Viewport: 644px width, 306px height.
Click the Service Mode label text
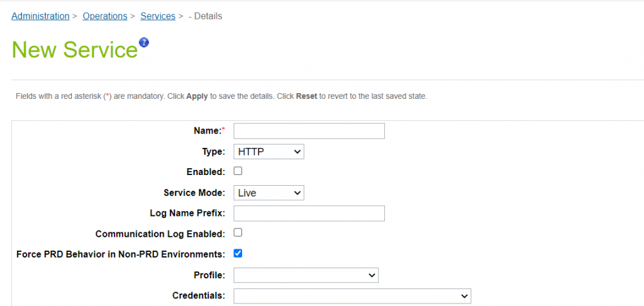tap(194, 193)
